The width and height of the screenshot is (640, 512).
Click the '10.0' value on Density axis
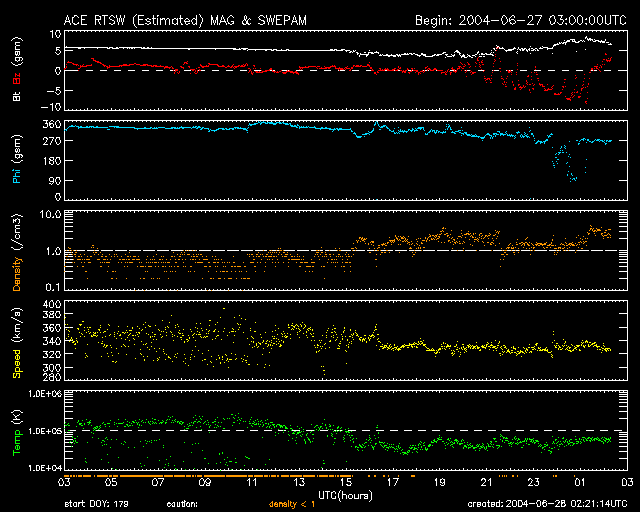(x=50, y=214)
